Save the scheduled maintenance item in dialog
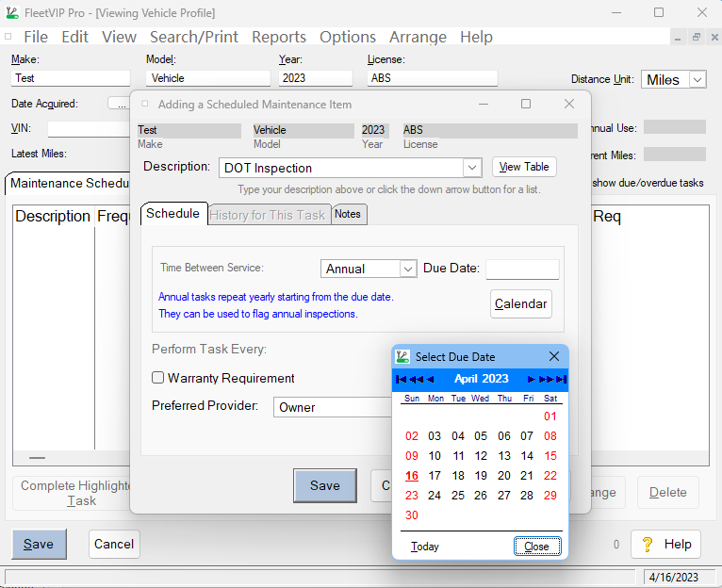722x588 pixels. [325, 485]
